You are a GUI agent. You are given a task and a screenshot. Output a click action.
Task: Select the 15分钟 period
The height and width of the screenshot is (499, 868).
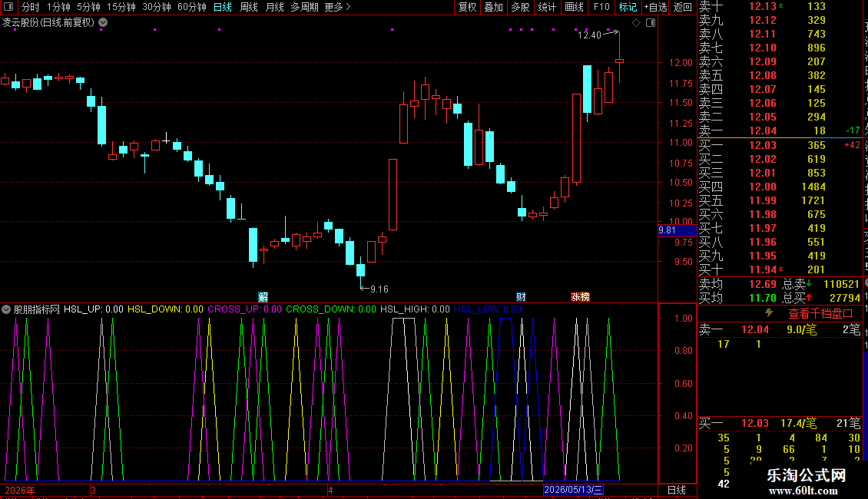coord(121,7)
